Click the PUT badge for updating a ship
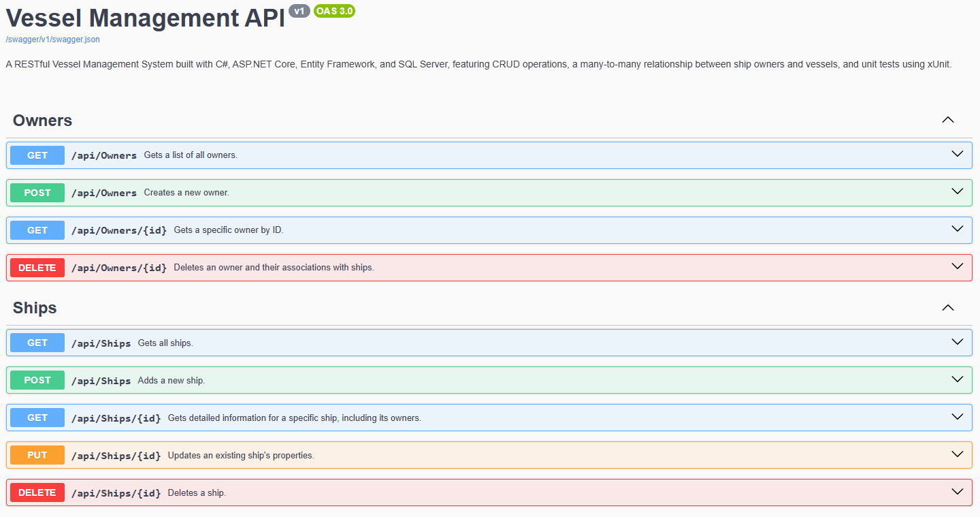 (37, 455)
